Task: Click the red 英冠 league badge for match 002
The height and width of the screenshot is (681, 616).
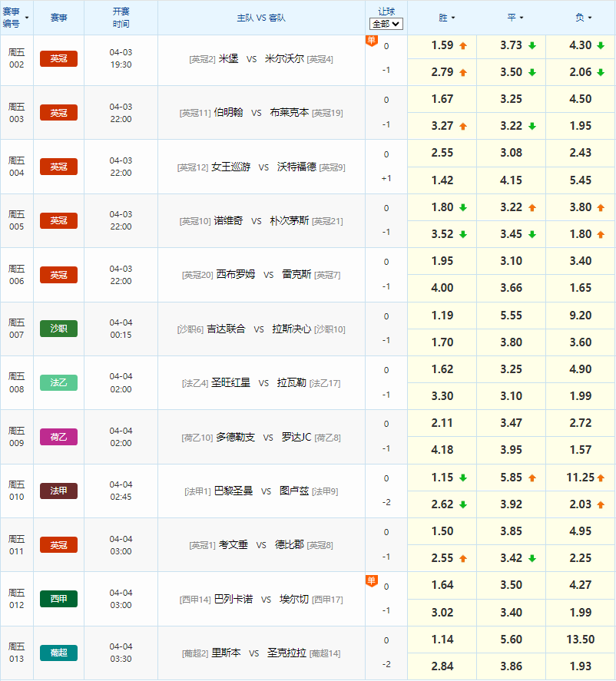Action: tap(59, 59)
